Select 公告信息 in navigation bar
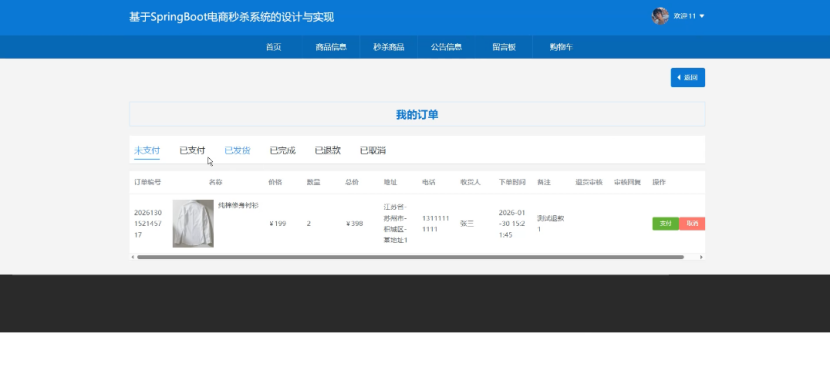 pos(446,47)
